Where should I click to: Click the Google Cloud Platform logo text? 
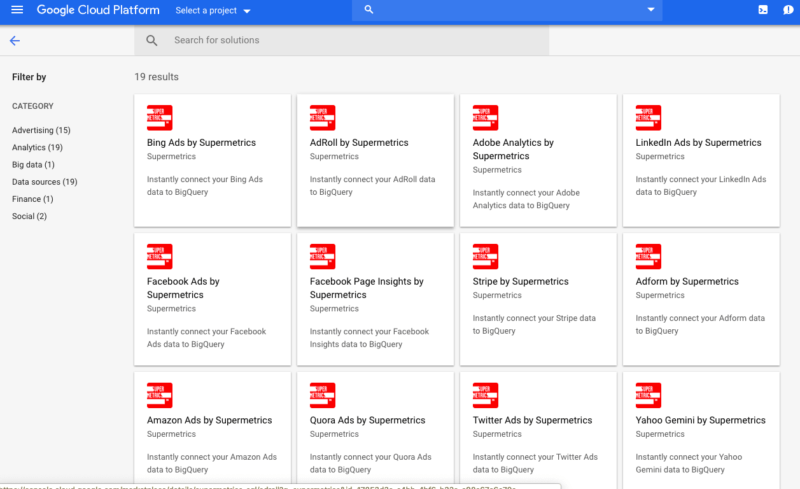click(x=98, y=10)
